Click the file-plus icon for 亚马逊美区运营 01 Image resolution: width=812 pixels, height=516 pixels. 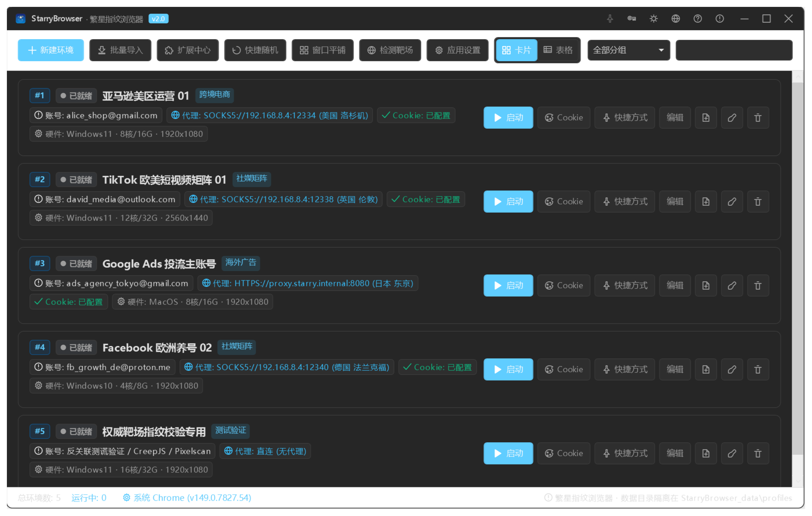[706, 118]
